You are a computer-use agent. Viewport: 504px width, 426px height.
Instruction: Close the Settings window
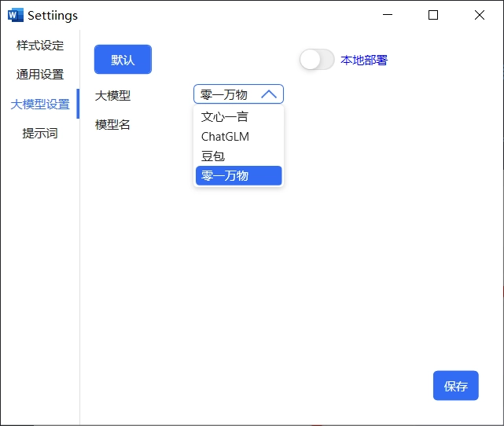pyautogui.click(x=480, y=15)
